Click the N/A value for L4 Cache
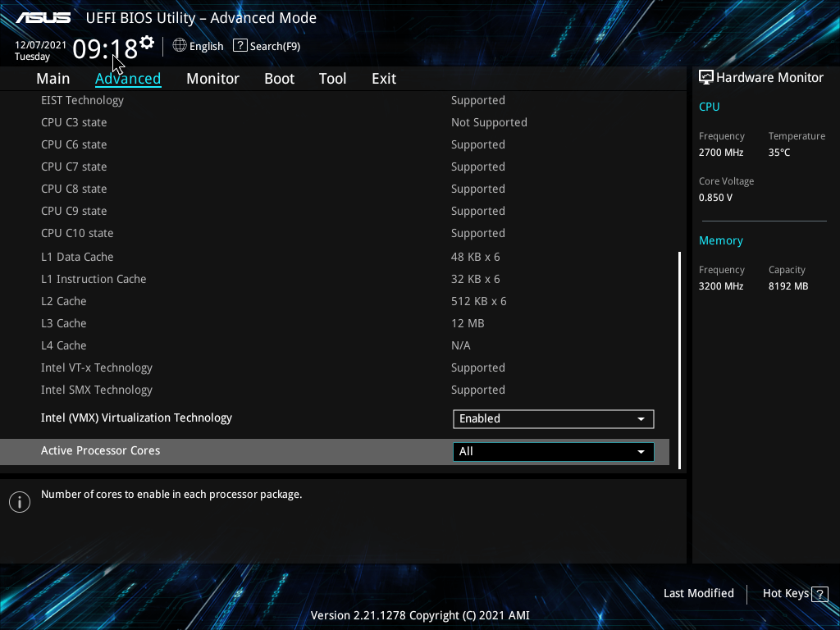The image size is (840, 630). (x=461, y=345)
